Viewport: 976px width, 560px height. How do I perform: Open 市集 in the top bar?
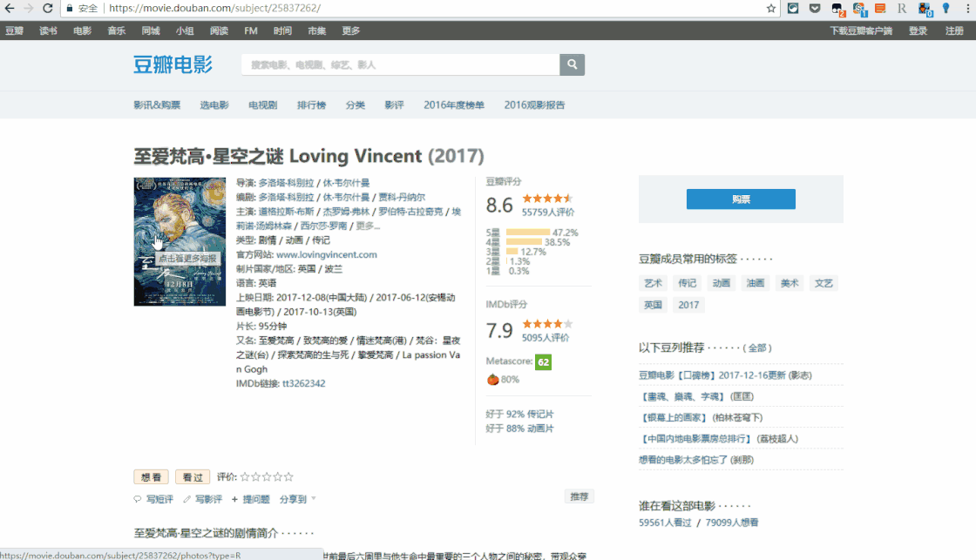(317, 30)
